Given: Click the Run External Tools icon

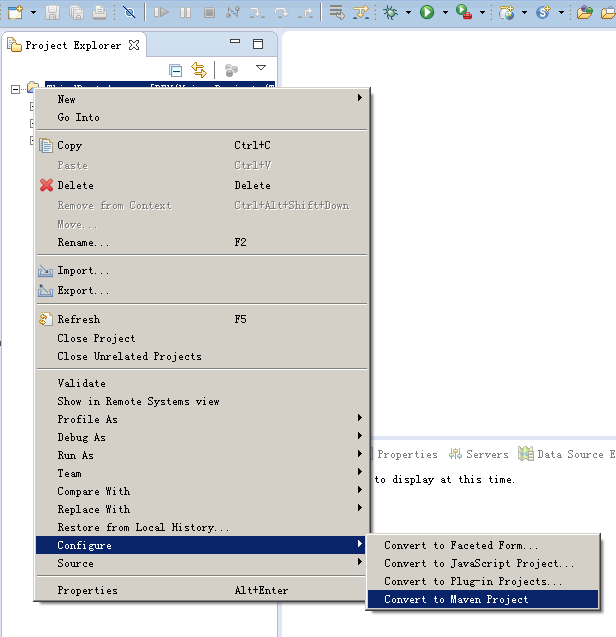Looking at the screenshot, I should click(464, 12).
